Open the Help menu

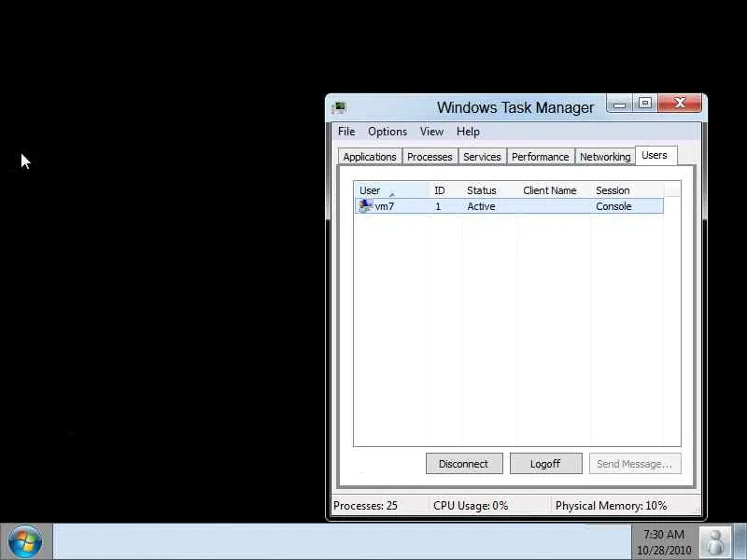pyautogui.click(x=468, y=132)
